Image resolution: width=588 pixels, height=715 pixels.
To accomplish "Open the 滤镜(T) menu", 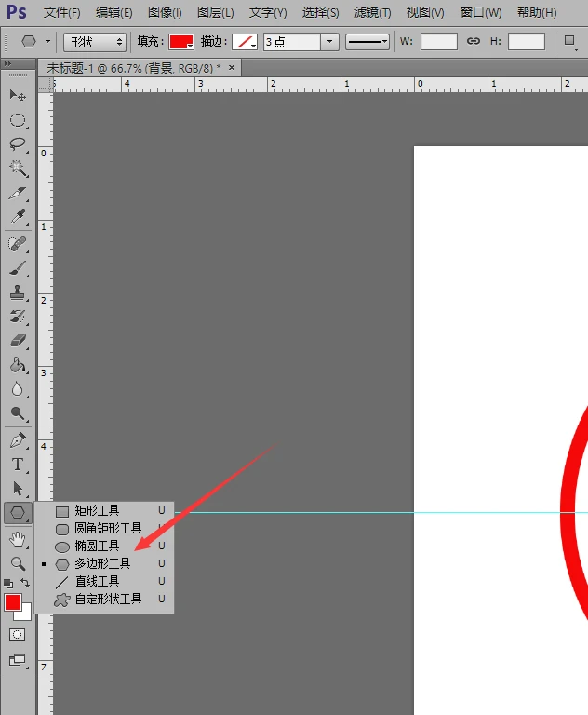I will [372, 13].
